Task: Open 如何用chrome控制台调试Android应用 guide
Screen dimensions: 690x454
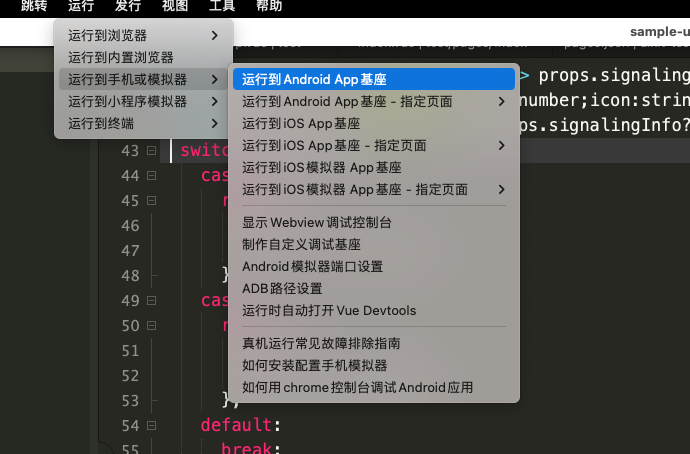Action: click(x=374, y=387)
